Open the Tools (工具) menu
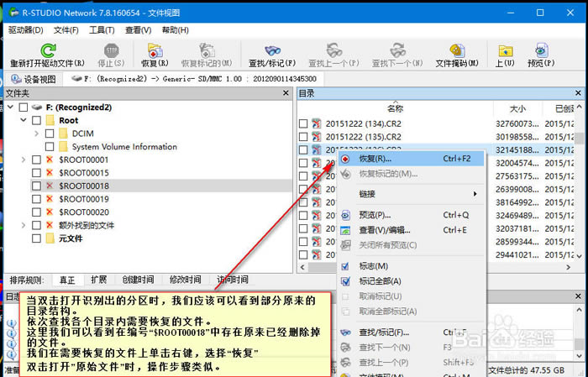 click(102, 30)
